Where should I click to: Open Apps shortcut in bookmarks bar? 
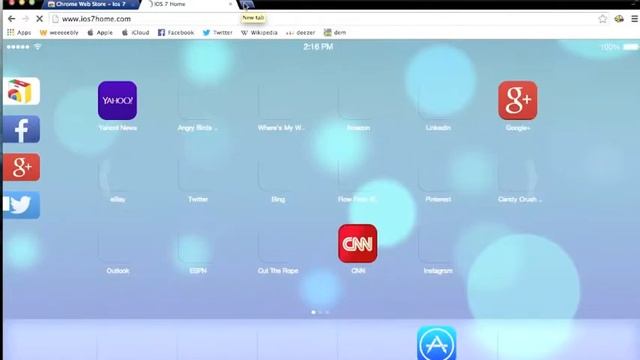19,32
